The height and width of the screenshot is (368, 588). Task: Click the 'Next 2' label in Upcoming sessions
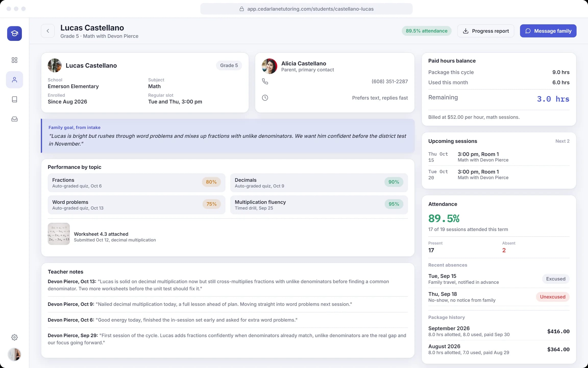pyautogui.click(x=562, y=141)
